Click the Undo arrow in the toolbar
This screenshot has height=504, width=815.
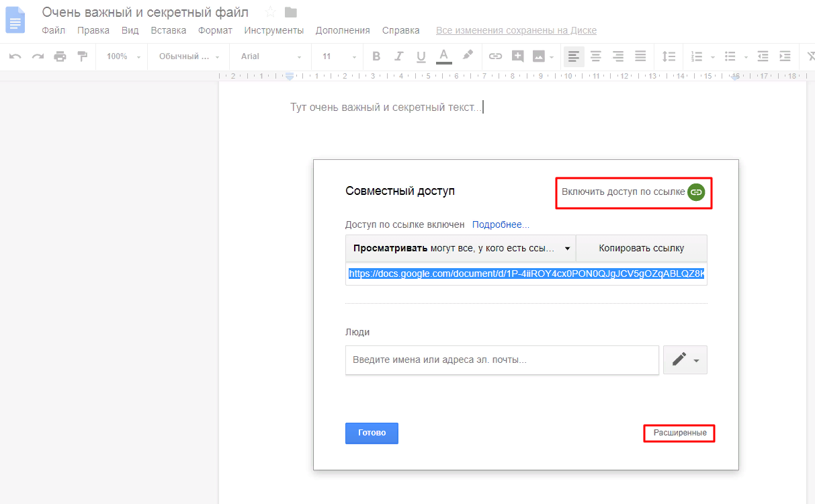tap(15, 56)
